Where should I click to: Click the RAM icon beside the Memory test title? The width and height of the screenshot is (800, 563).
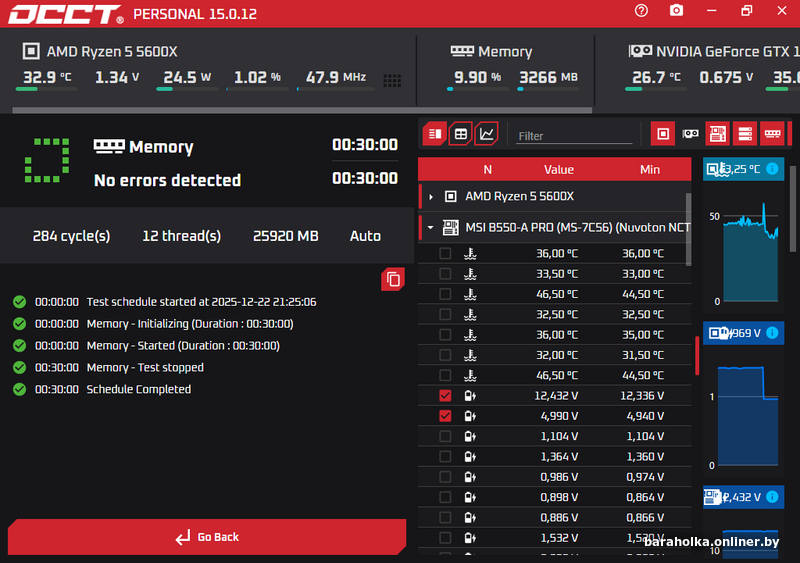point(109,146)
